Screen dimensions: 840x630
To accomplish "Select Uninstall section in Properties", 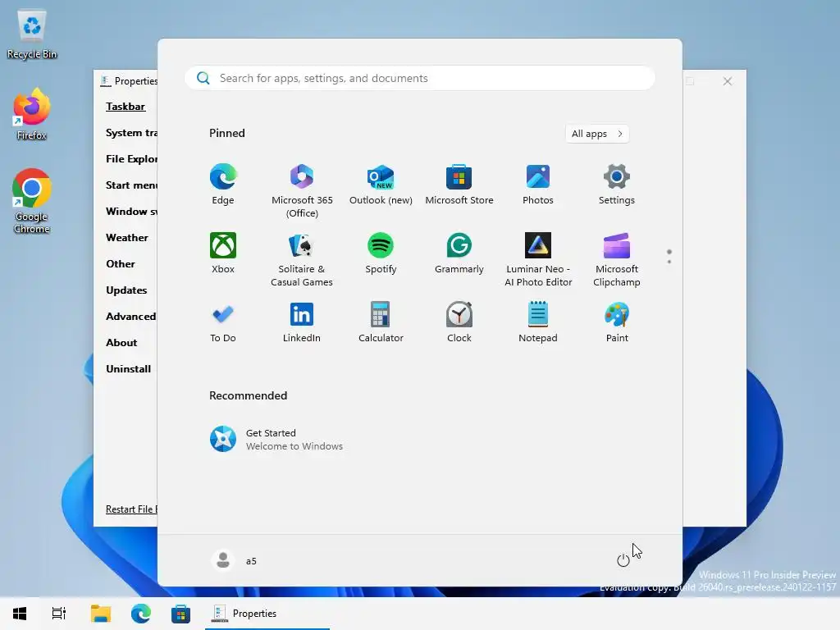I will click(x=129, y=368).
